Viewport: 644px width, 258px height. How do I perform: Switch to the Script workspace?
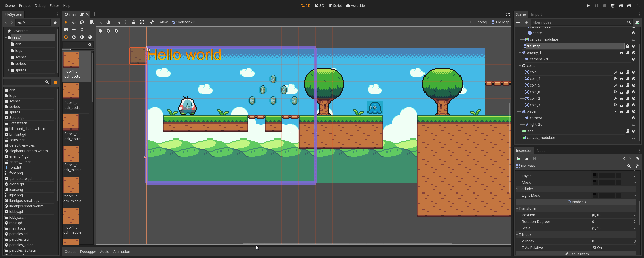click(x=335, y=6)
